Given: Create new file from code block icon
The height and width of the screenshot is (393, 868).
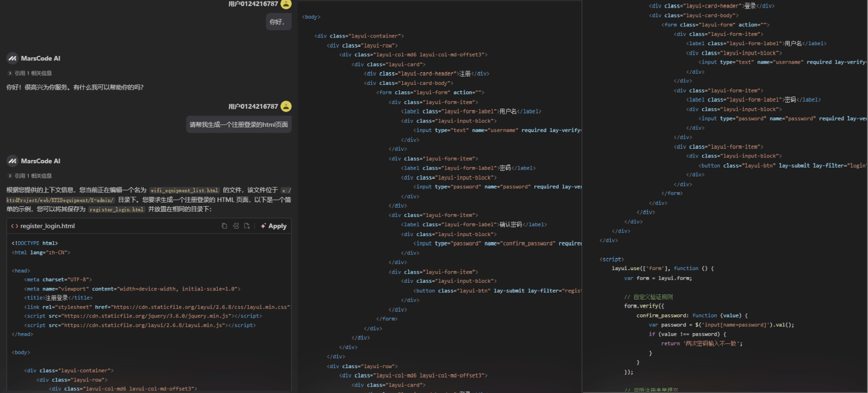Looking at the screenshot, I should pyautogui.click(x=247, y=226).
